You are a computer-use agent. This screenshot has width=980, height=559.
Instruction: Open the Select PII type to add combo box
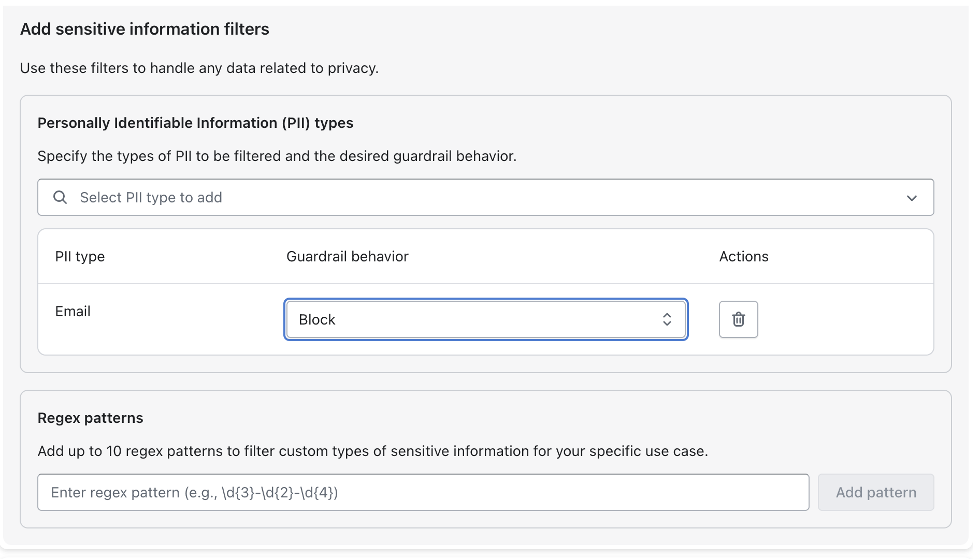[x=485, y=197]
